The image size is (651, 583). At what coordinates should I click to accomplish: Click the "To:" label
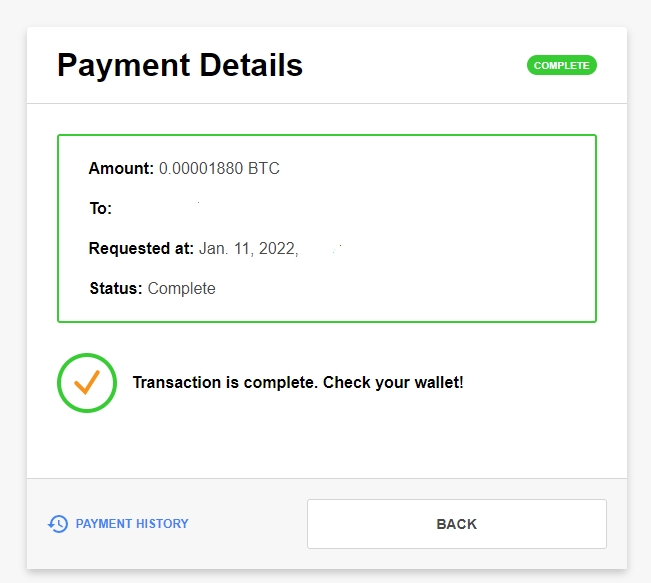[100, 209]
